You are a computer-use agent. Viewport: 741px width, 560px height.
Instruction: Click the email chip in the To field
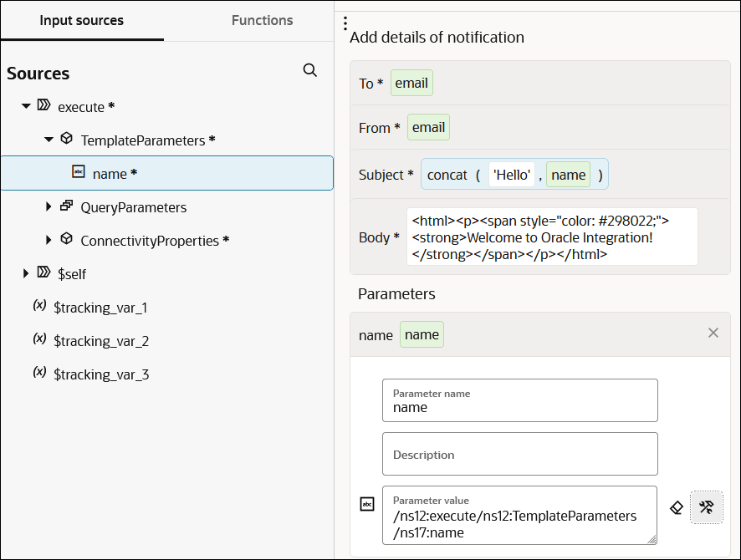pos(411,83)
